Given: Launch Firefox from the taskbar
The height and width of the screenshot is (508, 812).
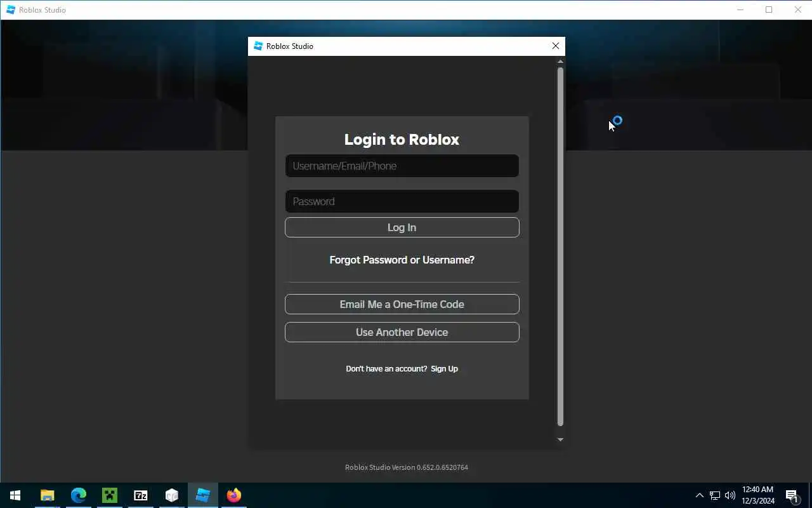Looking at the screenshot, I should click(x=233, y=495).
